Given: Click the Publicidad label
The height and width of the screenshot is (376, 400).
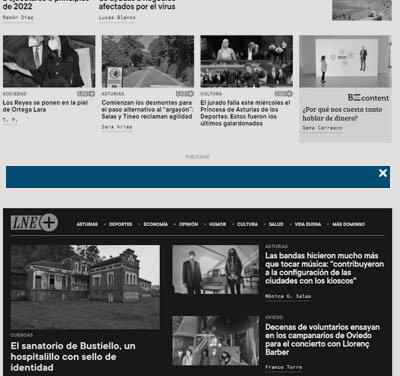Looking at the screenshot, I should click(x=197, y=157).
